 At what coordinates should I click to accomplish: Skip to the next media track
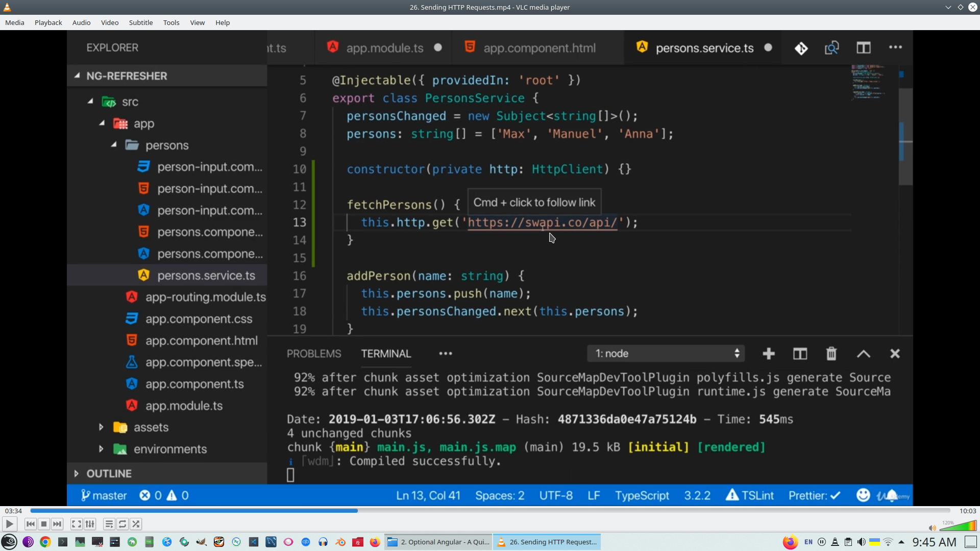coord(57,524)
